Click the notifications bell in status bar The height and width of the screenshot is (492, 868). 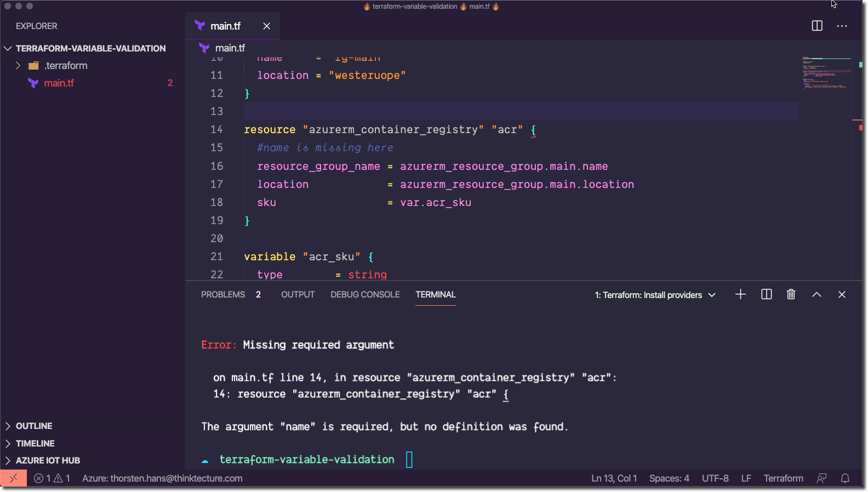pos(845,478)
